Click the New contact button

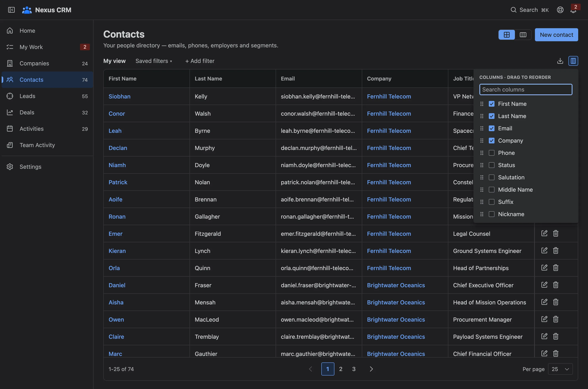[x=557, y=35]
